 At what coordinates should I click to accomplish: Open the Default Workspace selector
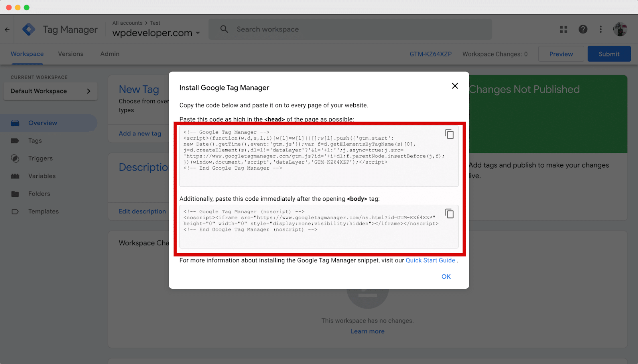51,91
